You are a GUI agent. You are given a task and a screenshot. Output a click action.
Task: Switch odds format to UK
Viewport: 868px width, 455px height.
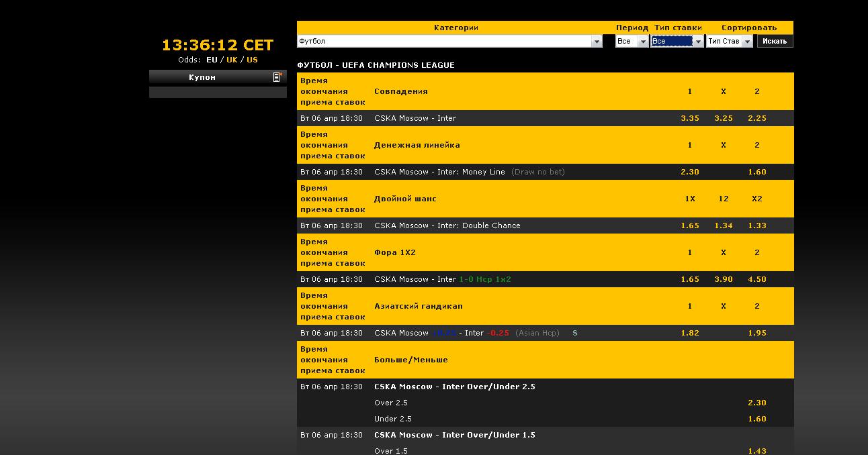pos(232,60)
